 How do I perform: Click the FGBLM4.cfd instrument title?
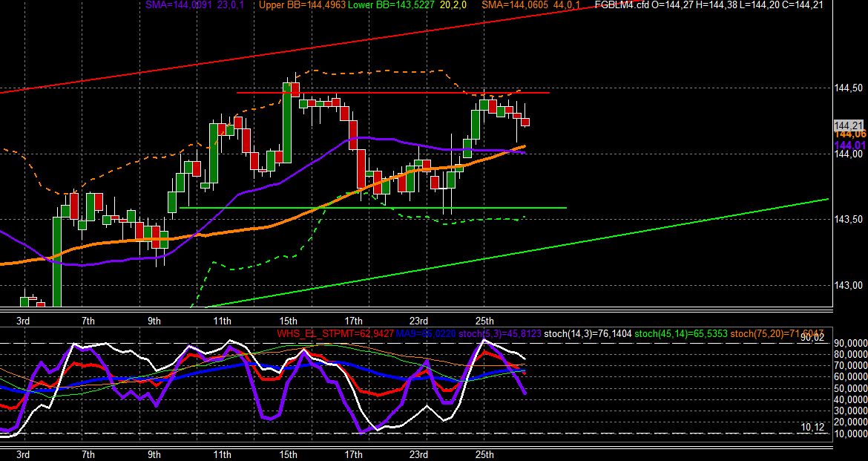622,5
